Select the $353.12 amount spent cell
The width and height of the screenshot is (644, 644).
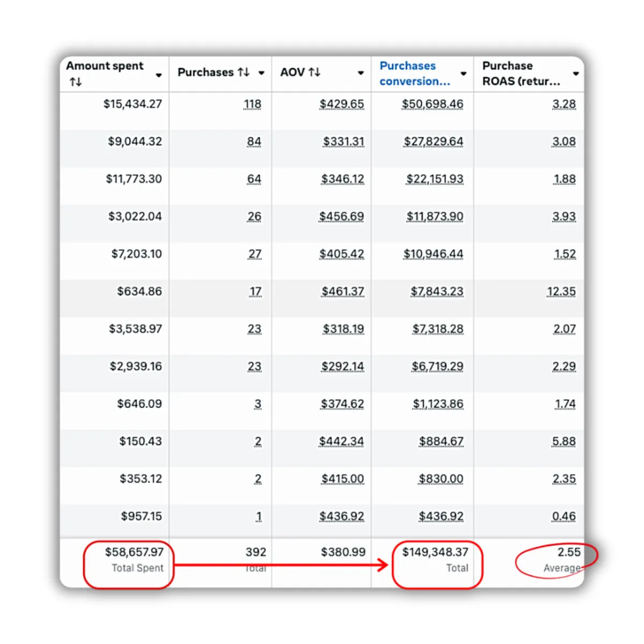141,479
